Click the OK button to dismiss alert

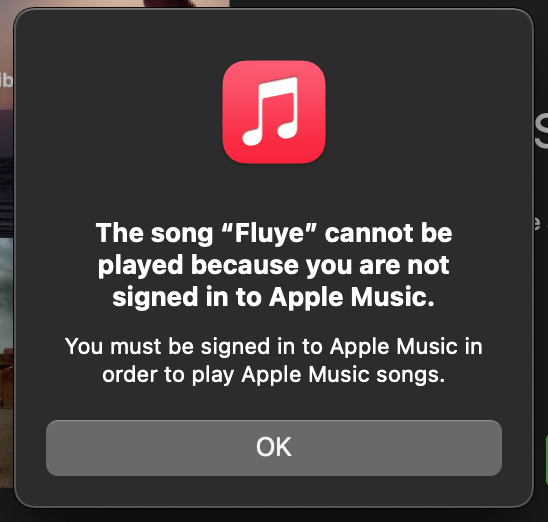pos(274,448)
